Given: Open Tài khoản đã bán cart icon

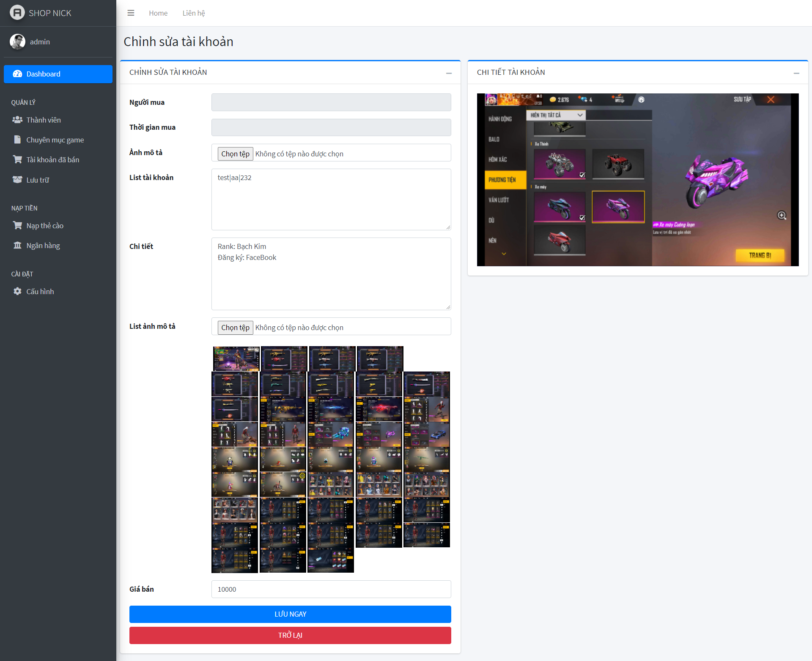Looking at the screenshot, I should coord(17,160).
